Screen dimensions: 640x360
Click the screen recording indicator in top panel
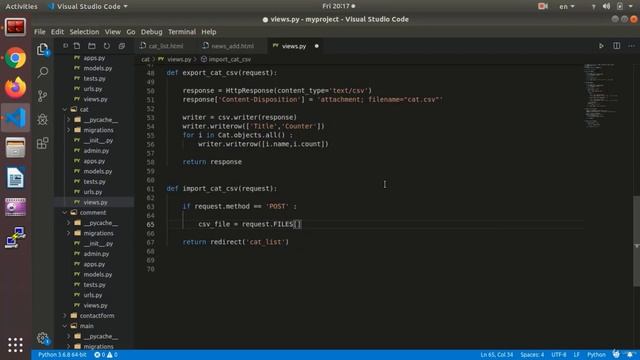(542, 6)
